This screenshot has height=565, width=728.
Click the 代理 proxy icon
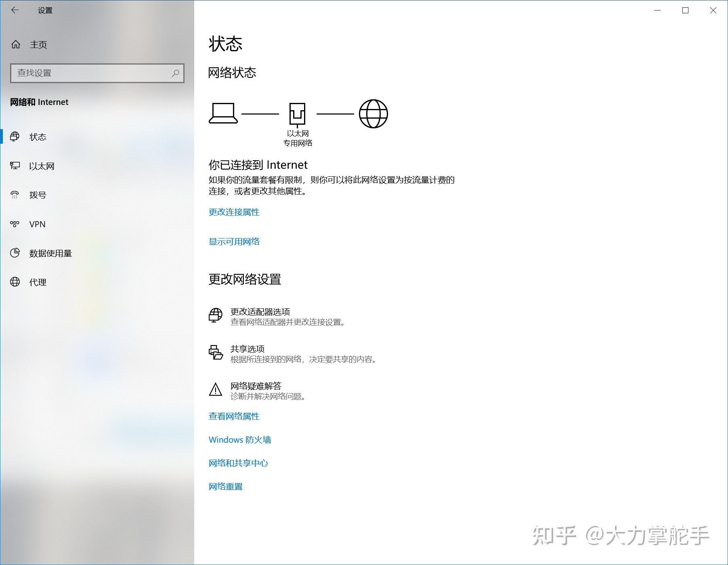(x=15, y=282)
